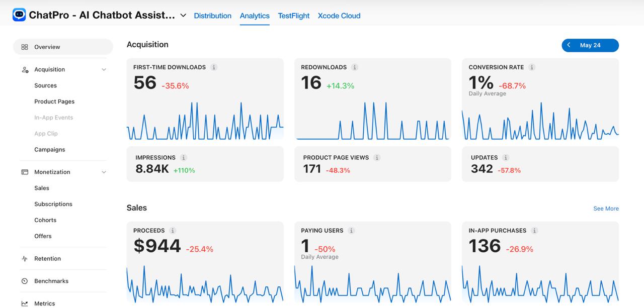Click the Monetization card icon
Viewport: 644px width, 308px height.
click(25, 172)
